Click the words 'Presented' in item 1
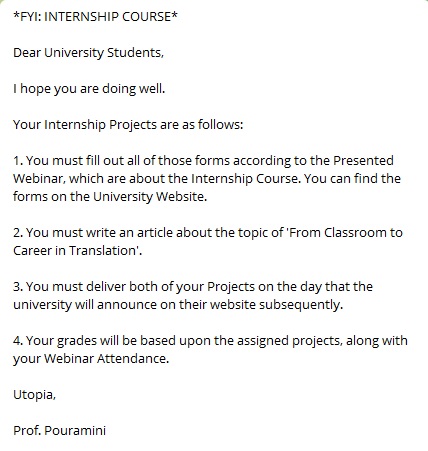 point(363,160)
